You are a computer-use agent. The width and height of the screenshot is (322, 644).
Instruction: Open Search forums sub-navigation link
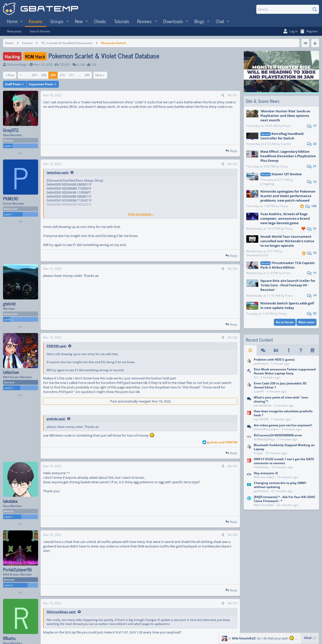40,31
